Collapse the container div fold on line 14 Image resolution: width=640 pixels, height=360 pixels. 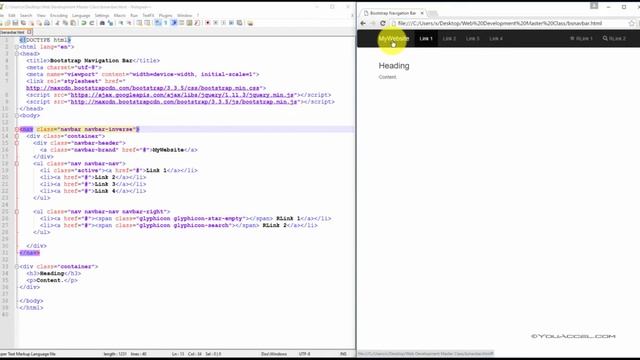click(x=17, y=136)
